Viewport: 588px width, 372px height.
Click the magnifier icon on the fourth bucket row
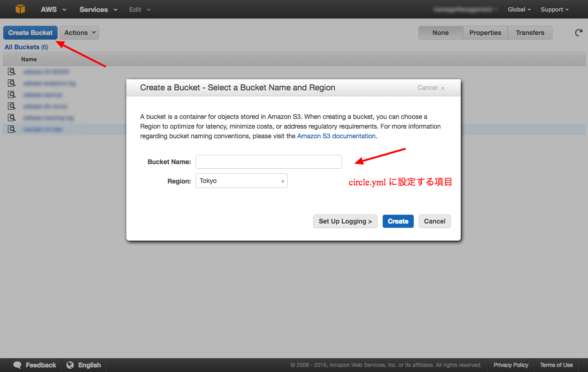[12, 106]
